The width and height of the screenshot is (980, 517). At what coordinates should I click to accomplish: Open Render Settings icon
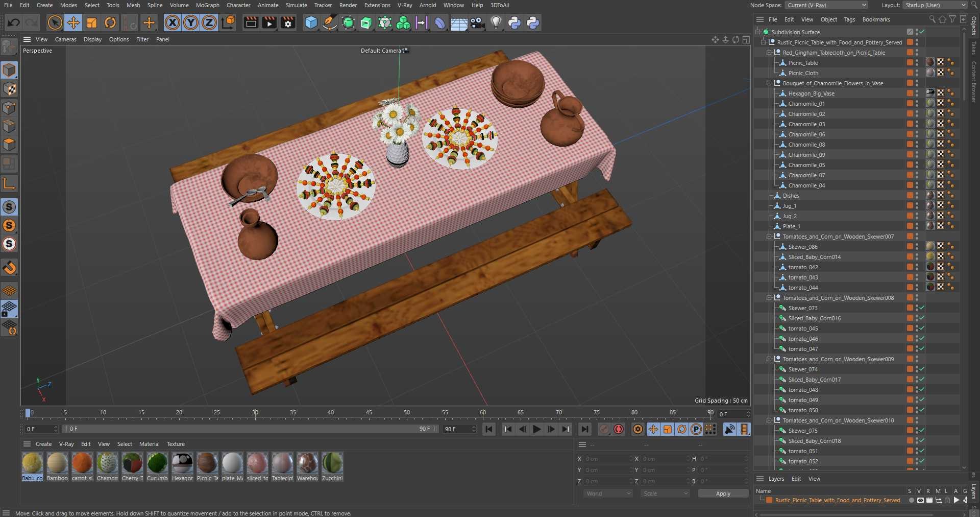tap(288, 22)
